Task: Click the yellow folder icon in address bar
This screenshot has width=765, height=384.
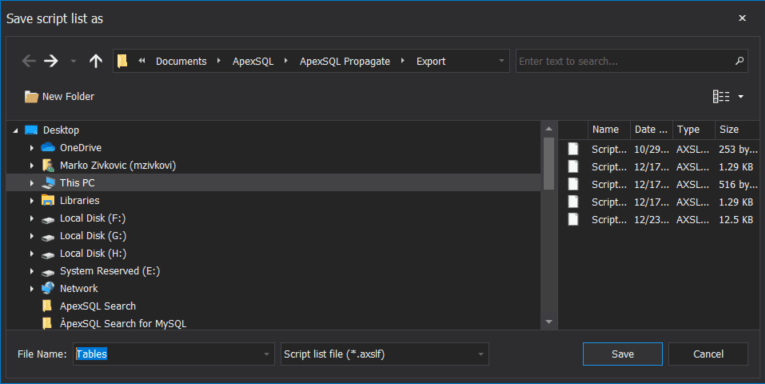Action: 122,61
